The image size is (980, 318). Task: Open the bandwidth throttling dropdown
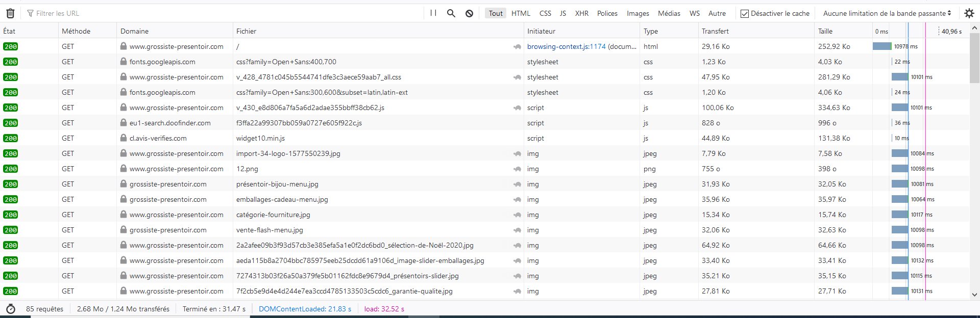(887, 13)
